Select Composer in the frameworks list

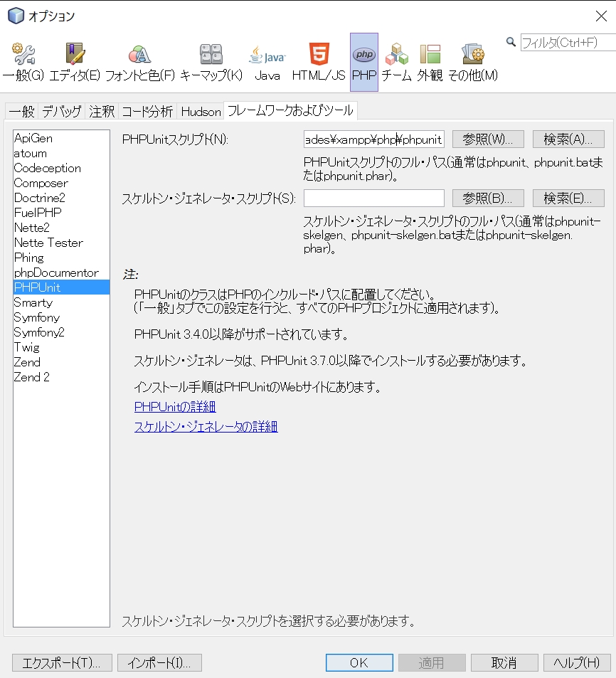[61, 183]
